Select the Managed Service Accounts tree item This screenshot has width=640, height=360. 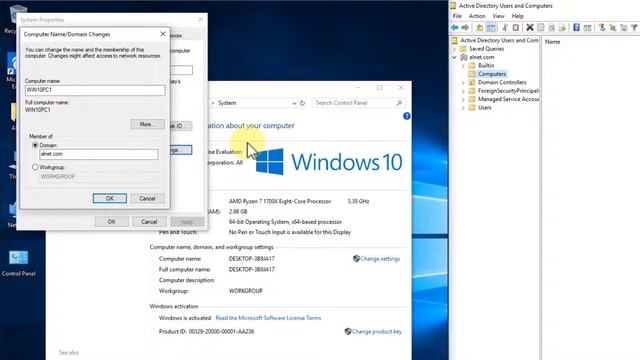pos(508,99)
